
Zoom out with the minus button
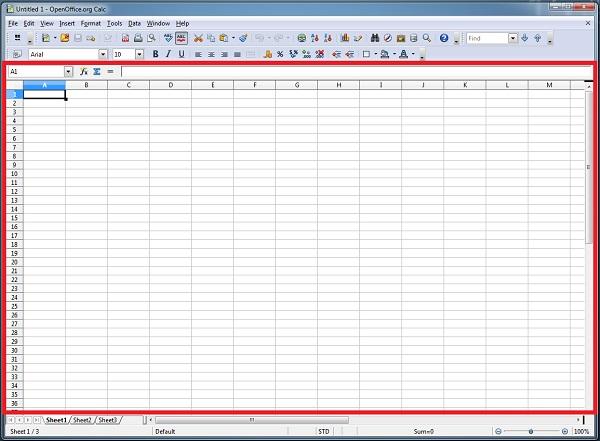[498, 431]
